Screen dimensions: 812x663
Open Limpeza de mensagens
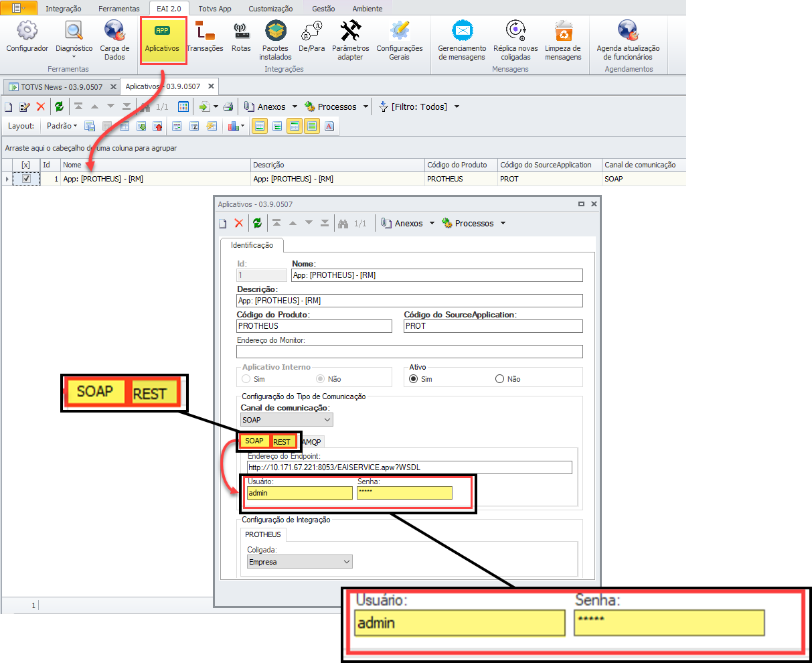(x=563, y=42)
